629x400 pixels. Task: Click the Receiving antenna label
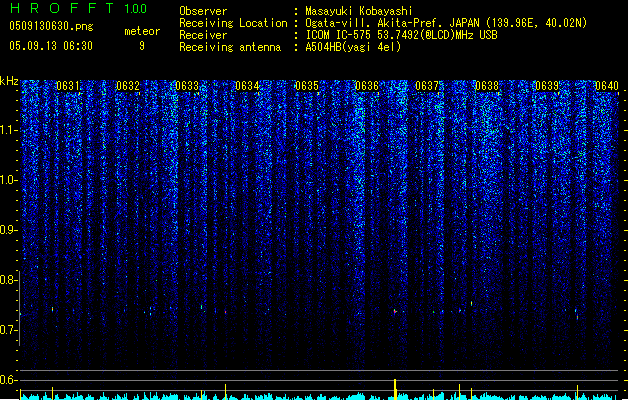(x=230, y=47)
